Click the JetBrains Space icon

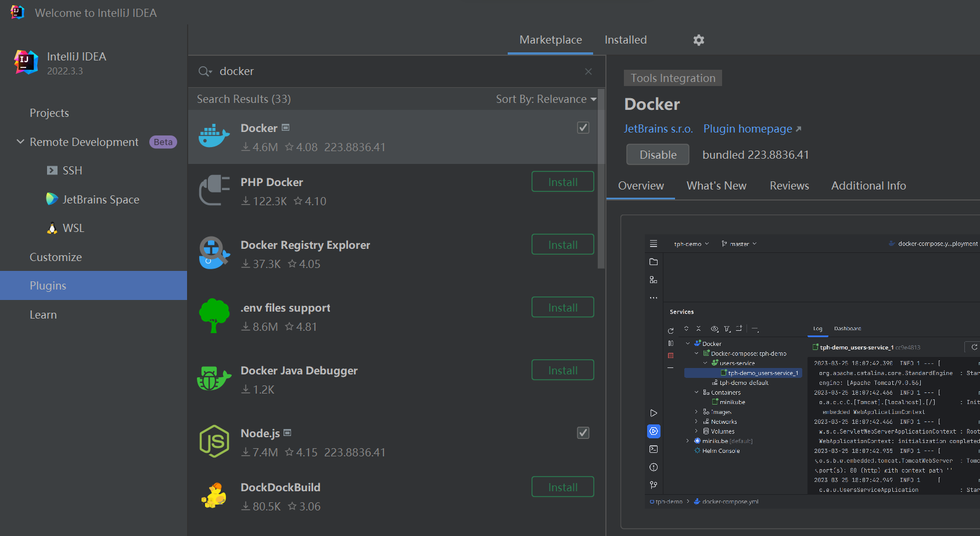[52, 199]
